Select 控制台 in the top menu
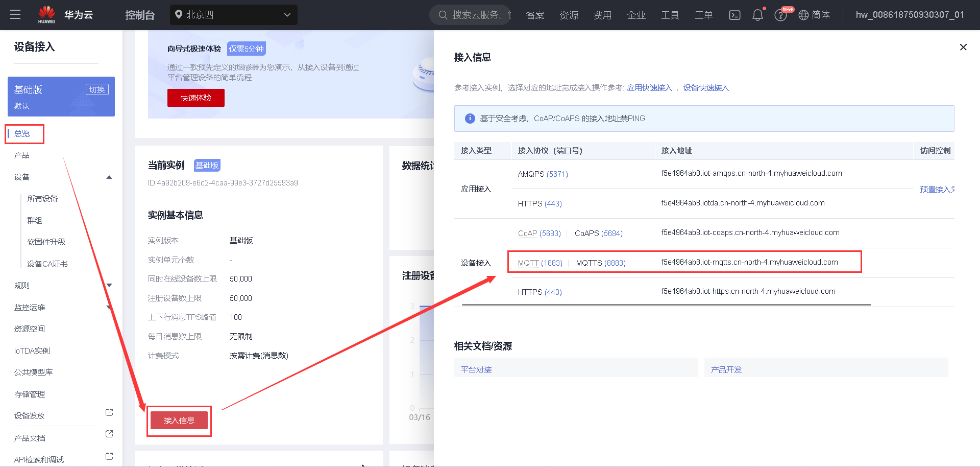The width and height of the screenshot is (980, 467). click(x=139, y=15)
